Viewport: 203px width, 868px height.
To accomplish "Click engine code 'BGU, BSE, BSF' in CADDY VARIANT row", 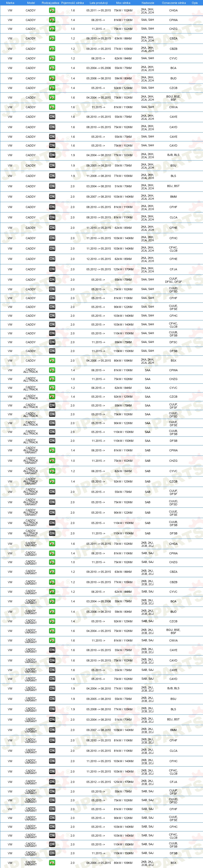I will pos(173,631).
